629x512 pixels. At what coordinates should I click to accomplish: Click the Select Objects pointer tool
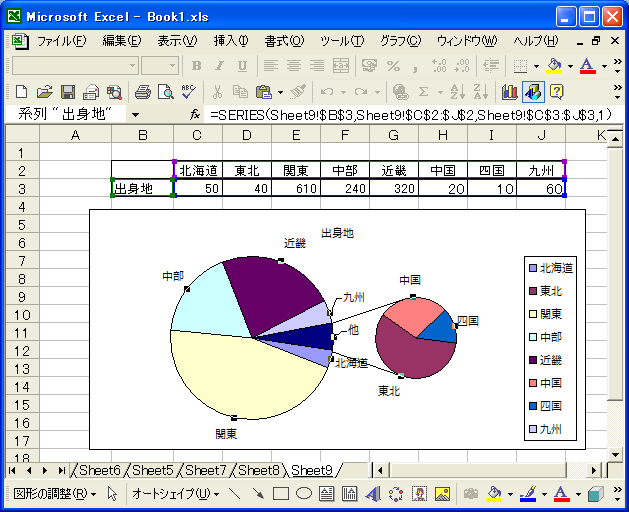[112, 494]
